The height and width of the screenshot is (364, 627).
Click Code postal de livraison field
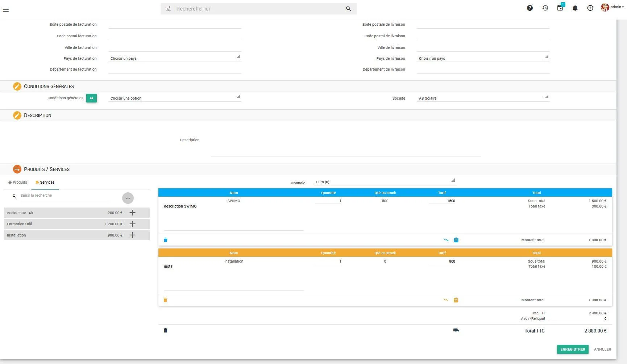(483, 36)
